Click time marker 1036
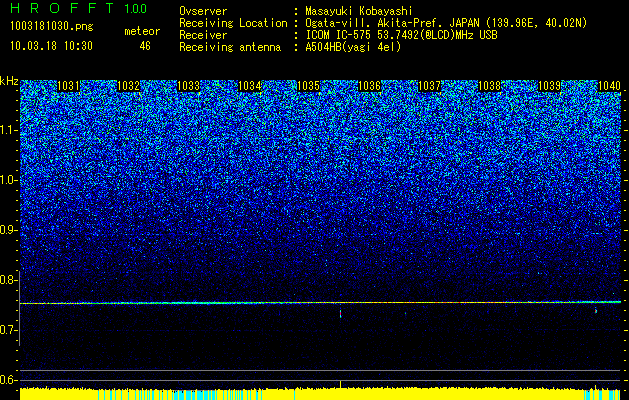This screenshot has width=629, height=400. 369,85
